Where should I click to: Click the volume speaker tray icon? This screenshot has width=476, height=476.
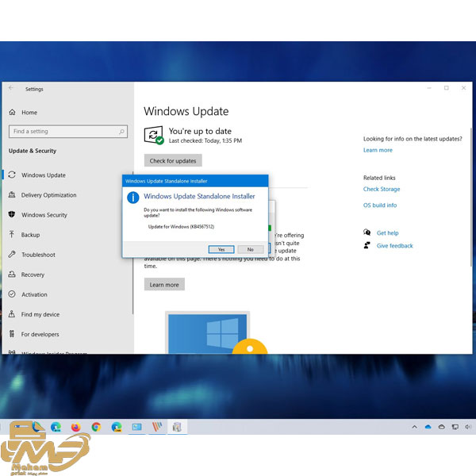[468, 427]
